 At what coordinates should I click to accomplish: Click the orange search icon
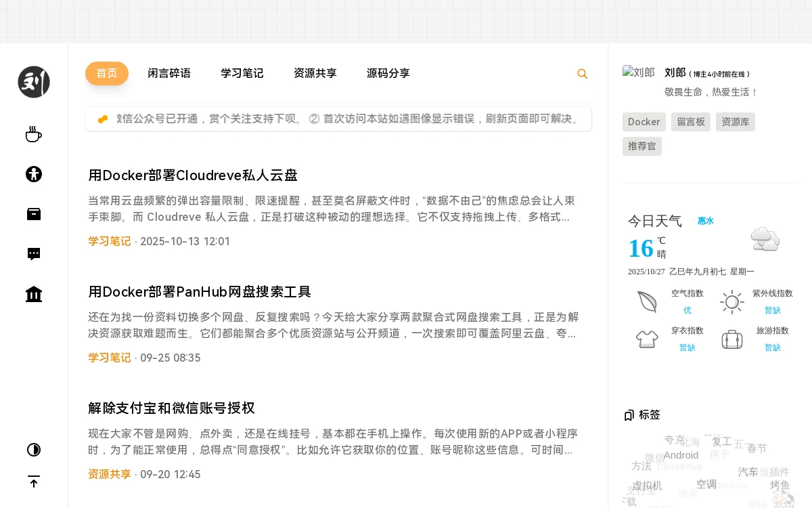582,74
